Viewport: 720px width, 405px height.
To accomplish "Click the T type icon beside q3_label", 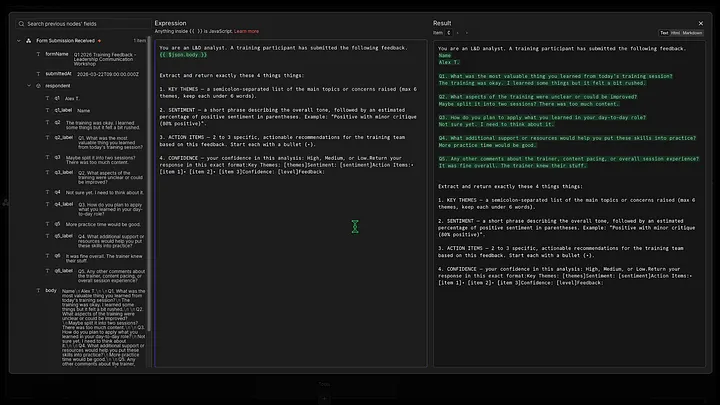I will pyautogui.click(x=47, y=173).
